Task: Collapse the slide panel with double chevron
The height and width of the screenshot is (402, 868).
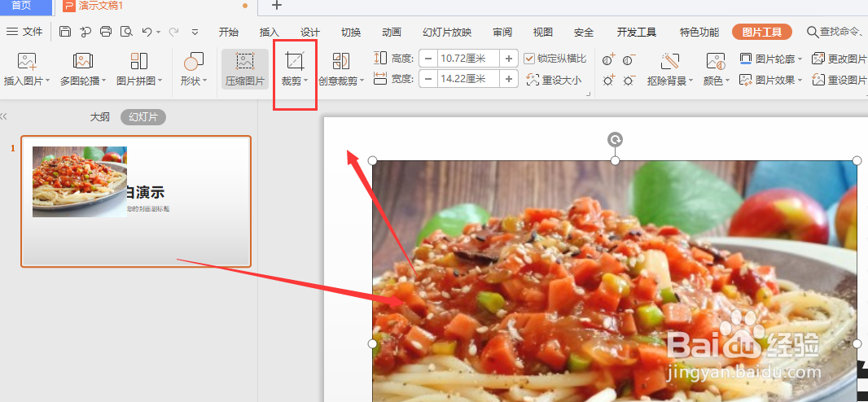Action: (3, 116)
